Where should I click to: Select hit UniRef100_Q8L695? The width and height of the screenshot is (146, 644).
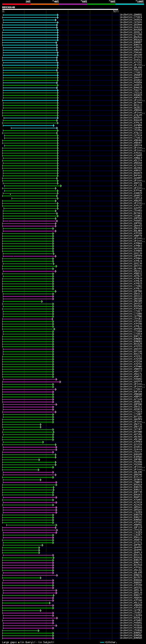coord(131,572)
